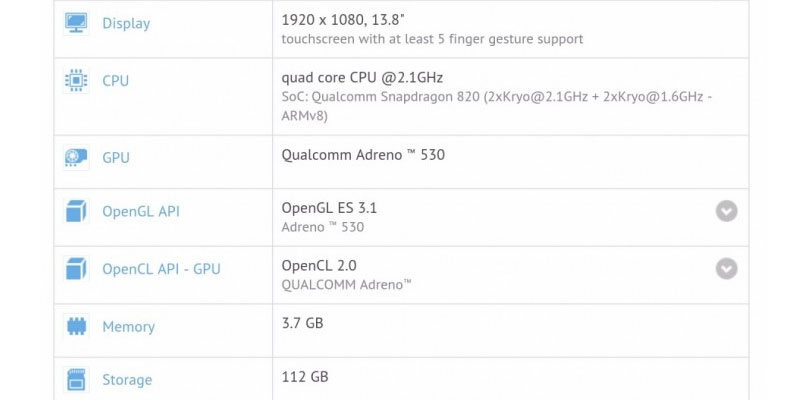Click the OpenCL API - GPU label

161,269
